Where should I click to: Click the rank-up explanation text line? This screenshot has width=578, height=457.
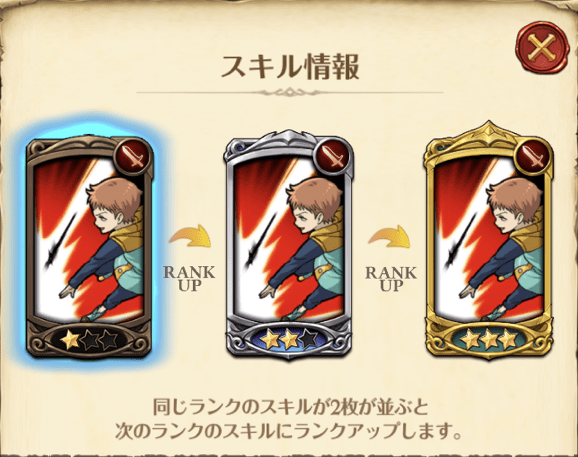[290, 407]
